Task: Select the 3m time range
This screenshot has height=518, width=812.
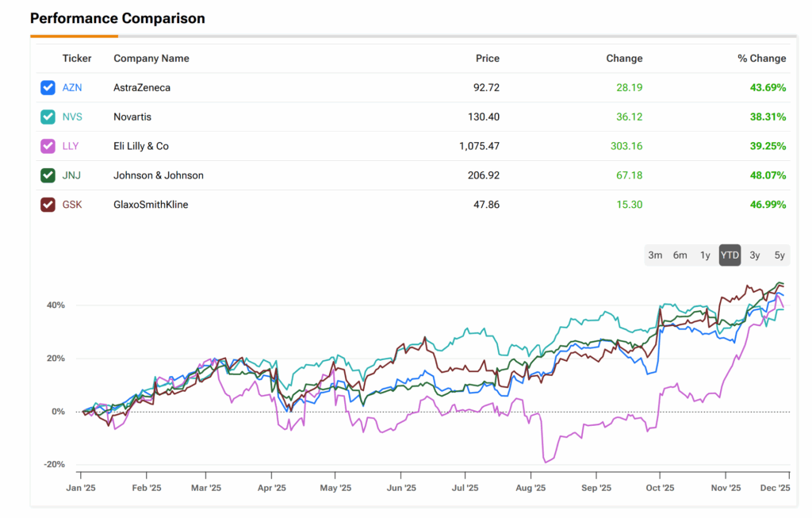Action: point(655,255)
